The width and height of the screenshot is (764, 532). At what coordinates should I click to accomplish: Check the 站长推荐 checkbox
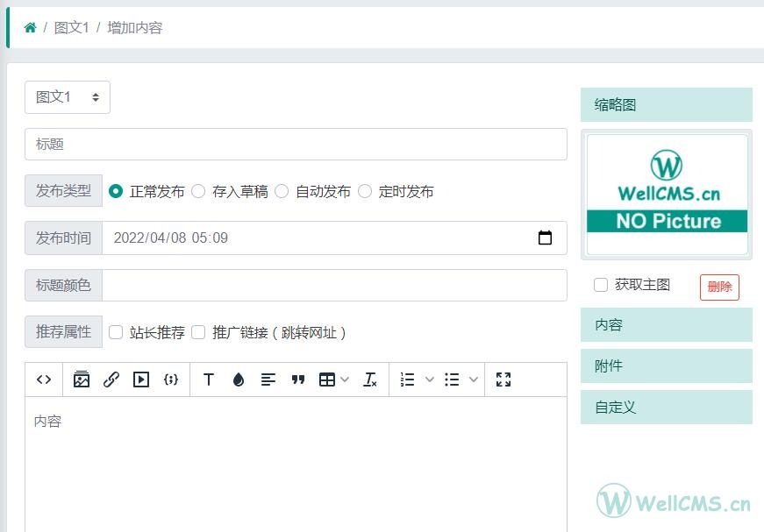(116, 332)
